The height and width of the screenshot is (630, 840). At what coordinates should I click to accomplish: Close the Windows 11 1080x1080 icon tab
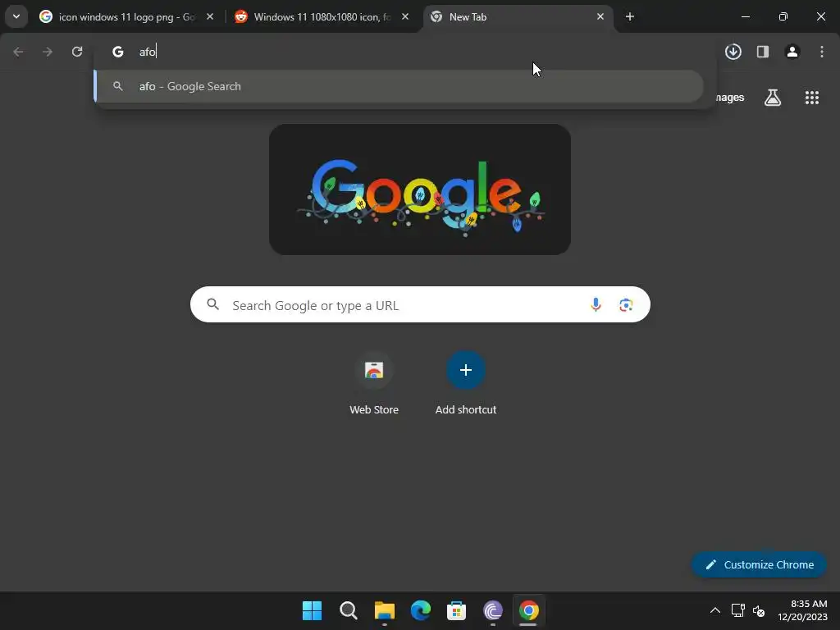[405, 16]
